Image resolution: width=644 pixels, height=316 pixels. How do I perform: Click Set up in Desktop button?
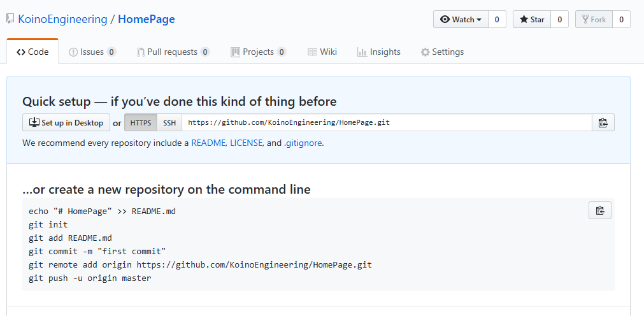[x=66, y=122]
